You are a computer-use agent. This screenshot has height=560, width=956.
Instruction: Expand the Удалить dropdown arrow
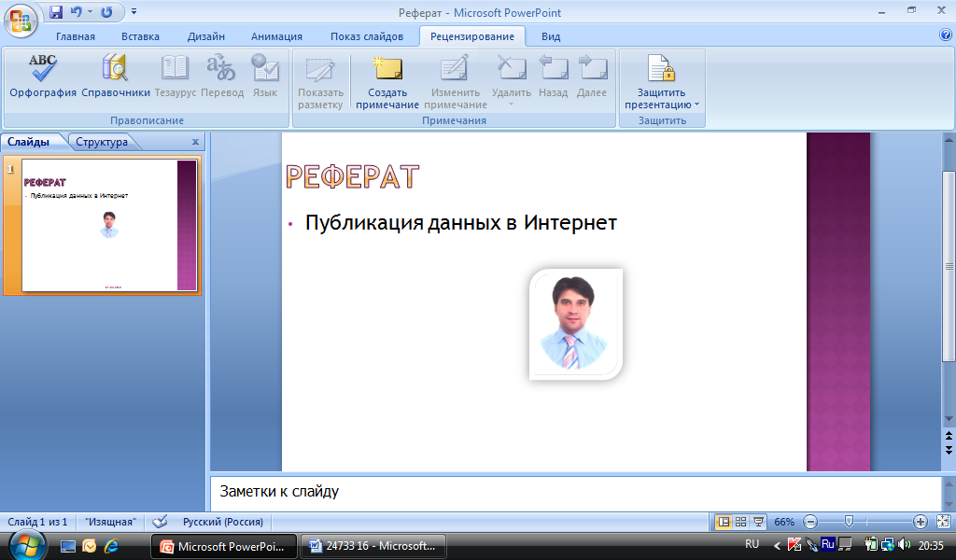511,105
